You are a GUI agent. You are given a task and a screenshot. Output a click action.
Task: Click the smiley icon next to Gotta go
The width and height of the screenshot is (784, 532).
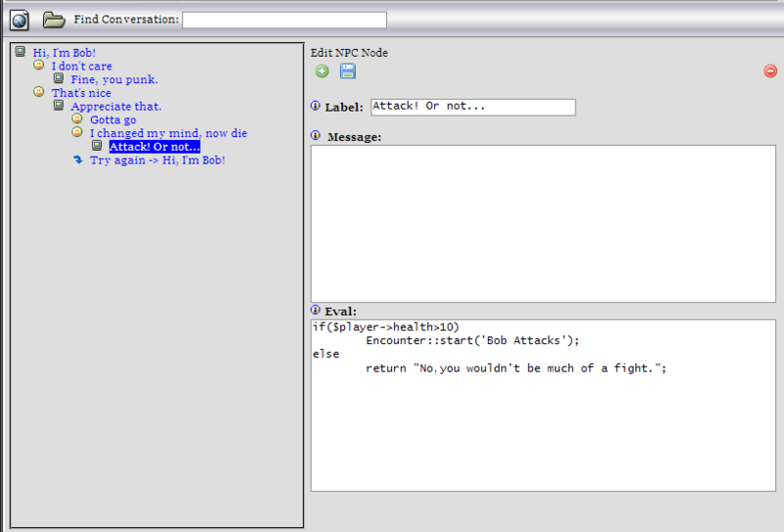[x=77, y=120]
